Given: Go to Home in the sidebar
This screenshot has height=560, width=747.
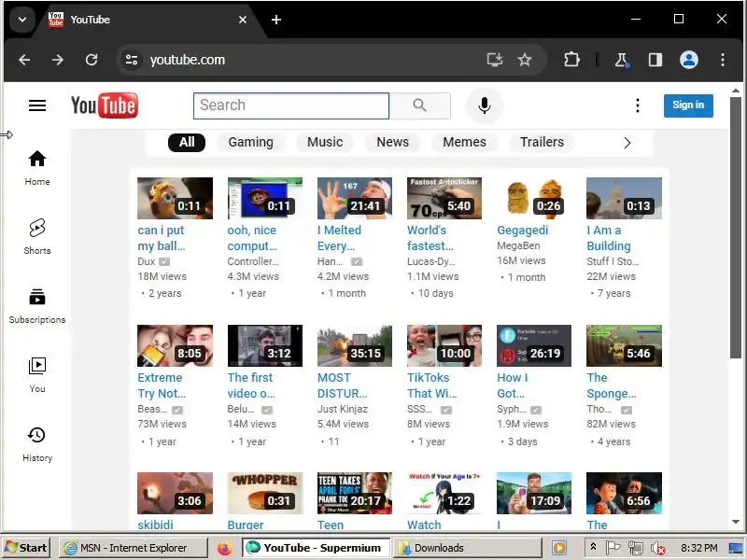Looking at the screenshot, I should [37, 168].
